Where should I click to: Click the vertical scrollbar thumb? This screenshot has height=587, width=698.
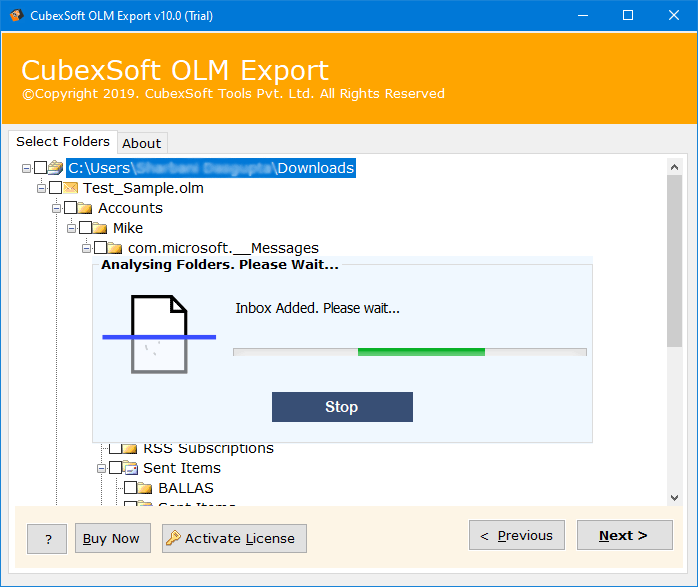coord(674,261)
